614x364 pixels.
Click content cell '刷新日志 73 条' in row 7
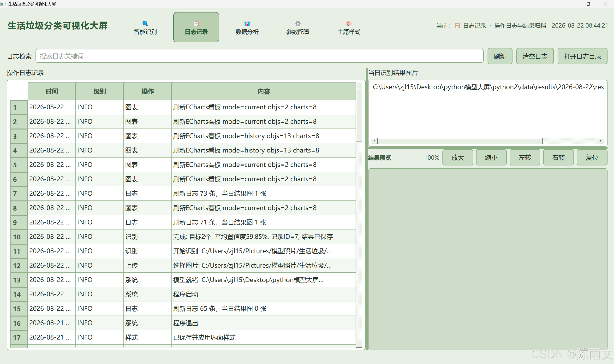point(263,194)
